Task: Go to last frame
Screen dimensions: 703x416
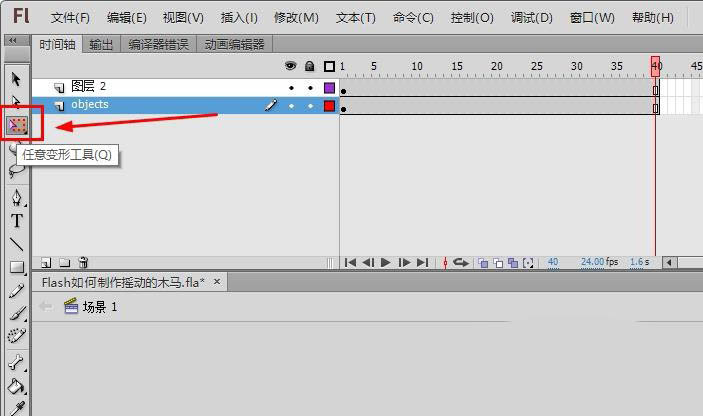Action: tap(422, 263)
